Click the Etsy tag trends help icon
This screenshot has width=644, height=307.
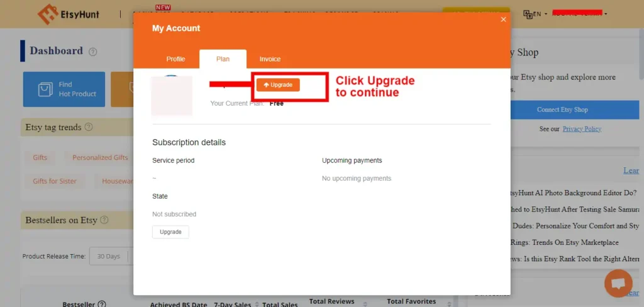(x=89, y=127)
